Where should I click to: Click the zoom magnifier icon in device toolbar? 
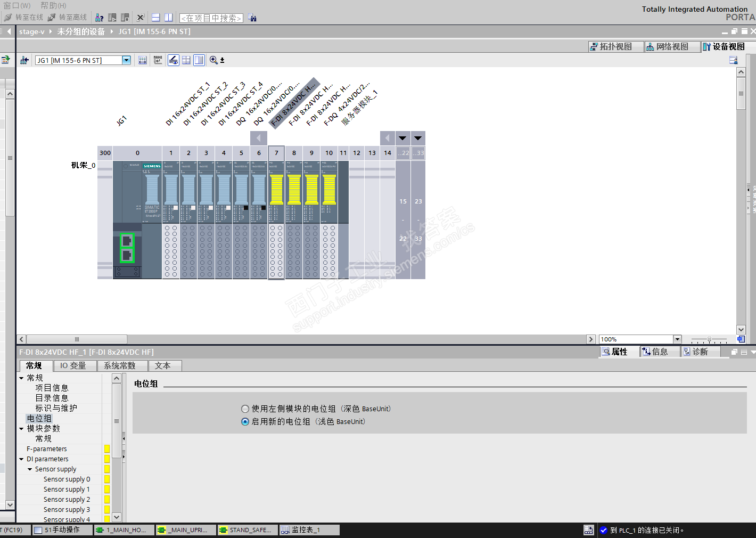pos(213,60)
